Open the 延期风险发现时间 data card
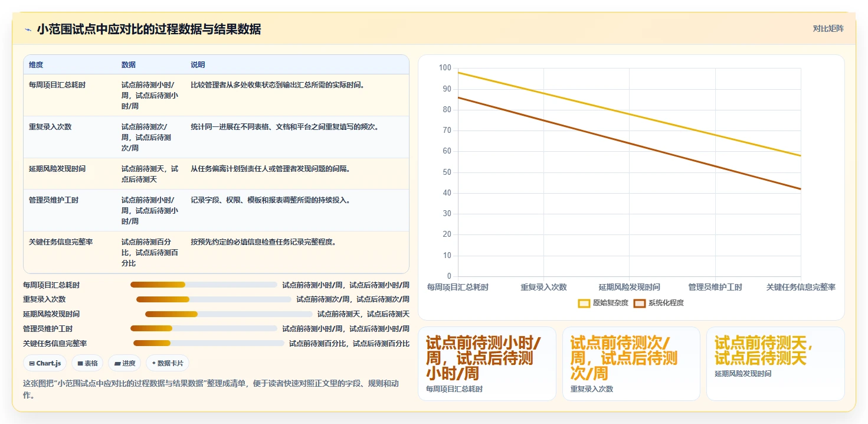868x424 pixels. 775,364
